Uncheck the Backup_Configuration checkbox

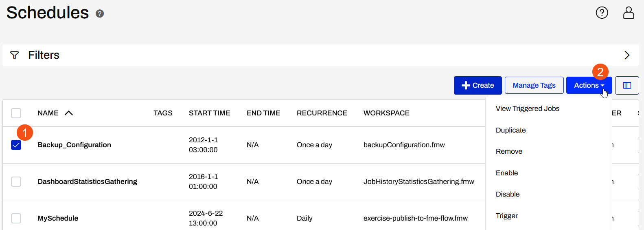click(x=16, y=145)
